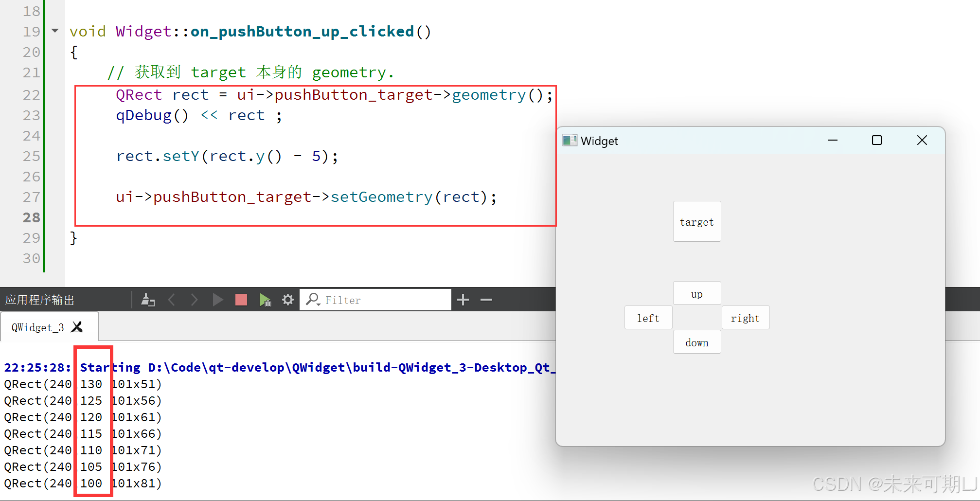The width and height of the screenshot is (980, 501).
Task: Click line number 28 in gutter
Action: [x=31, y=217]
